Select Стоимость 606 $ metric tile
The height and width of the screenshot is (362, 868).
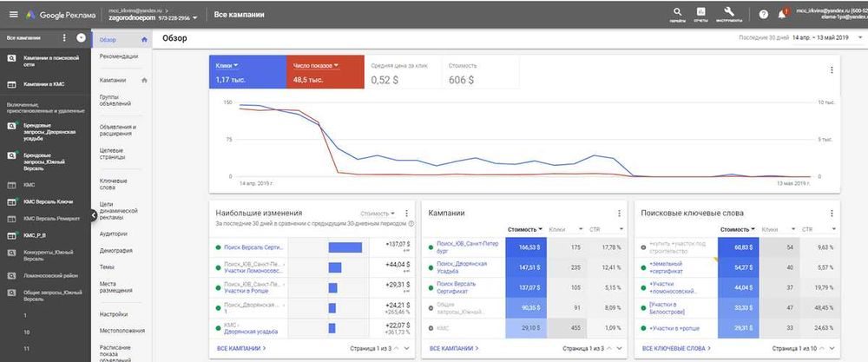(481, 72)
